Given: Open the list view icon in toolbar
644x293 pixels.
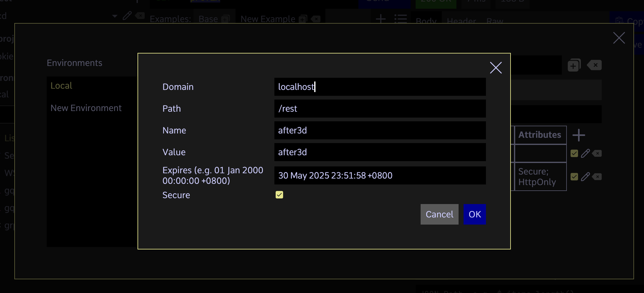Looking at the screenshot, I should coord(400,19).
